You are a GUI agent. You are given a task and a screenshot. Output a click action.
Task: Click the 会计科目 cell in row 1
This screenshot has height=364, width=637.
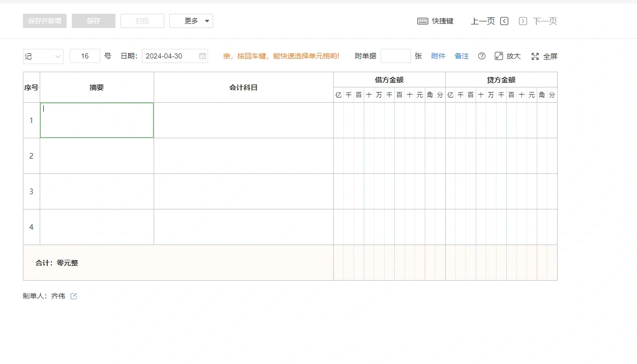[x=243, y=120]
